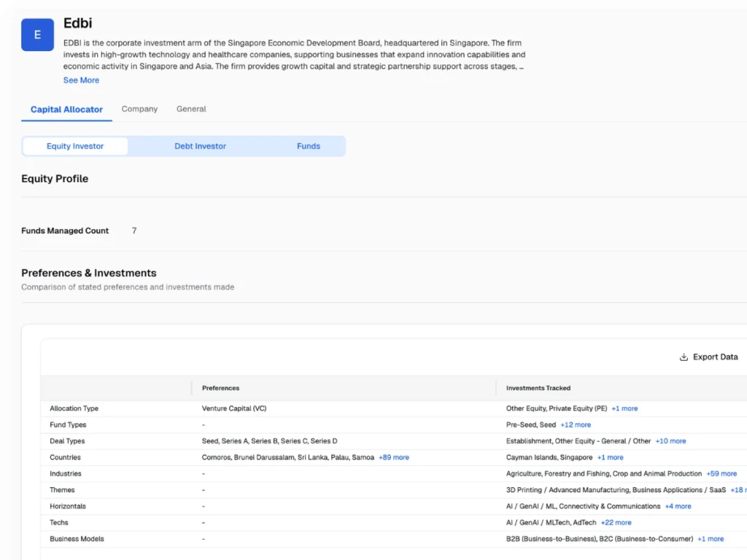The image size is (747, 560).
Task: Switch to the Capital Allocator tab
Action: pyautogui.click(x=66, y=109)
